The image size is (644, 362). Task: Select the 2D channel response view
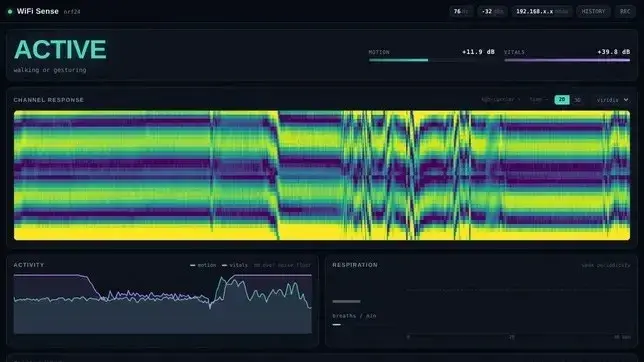coord(561,100)
